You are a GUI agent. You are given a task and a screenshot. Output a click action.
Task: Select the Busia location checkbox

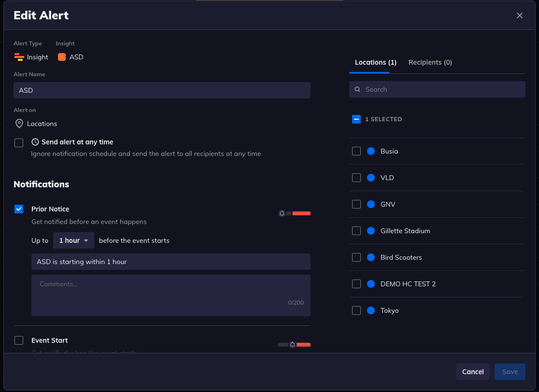point(356,151)
